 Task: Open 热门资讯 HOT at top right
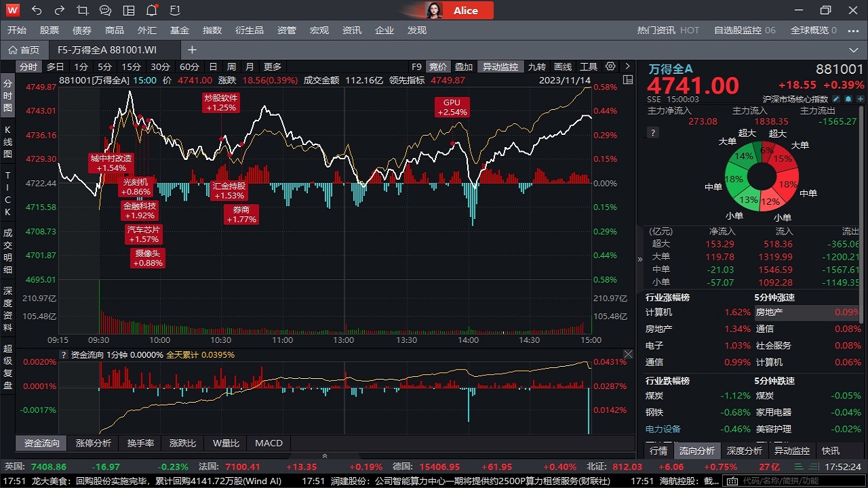coord(667,30)
